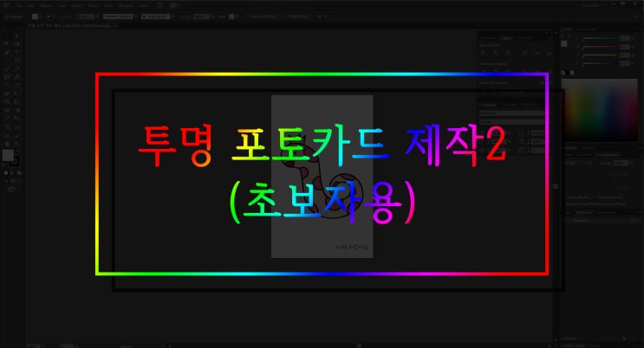Viewport: 644px width, 348px height.
Task: Open the File menu
Action: pyautogui.click(x=19, y=5)
